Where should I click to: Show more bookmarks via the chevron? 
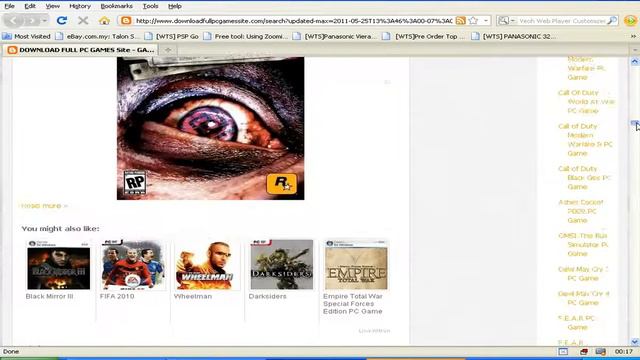633,36
